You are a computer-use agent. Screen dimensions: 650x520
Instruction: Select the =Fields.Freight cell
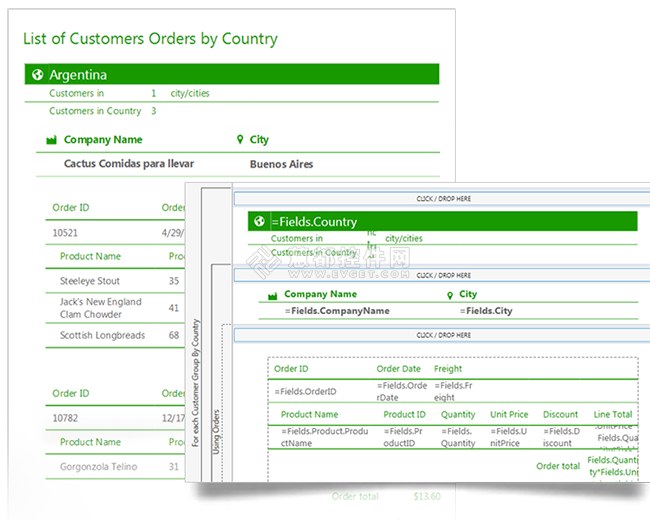(453, 391)
